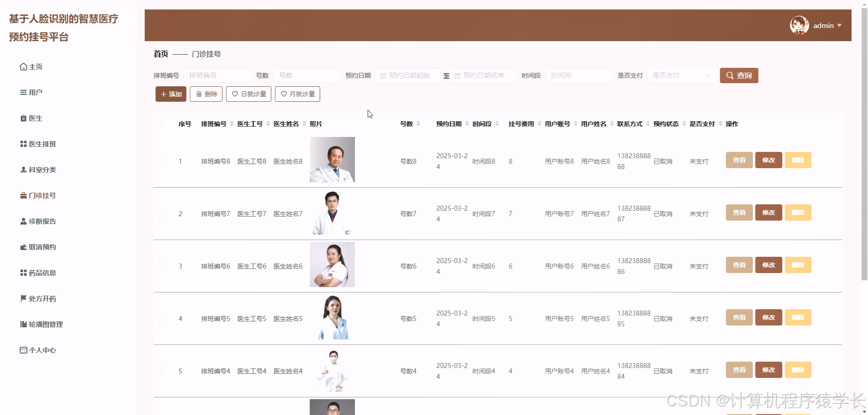Click the 添加 add button

click(170, 94)
